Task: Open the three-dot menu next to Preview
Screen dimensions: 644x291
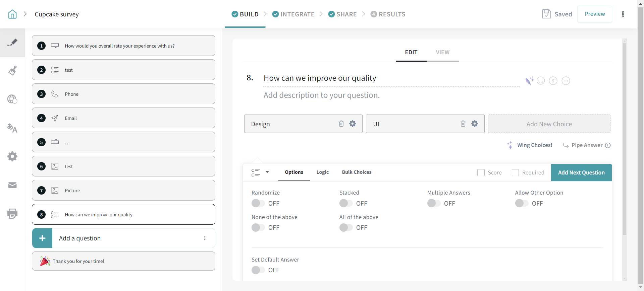Action: [x=623, y=14]
